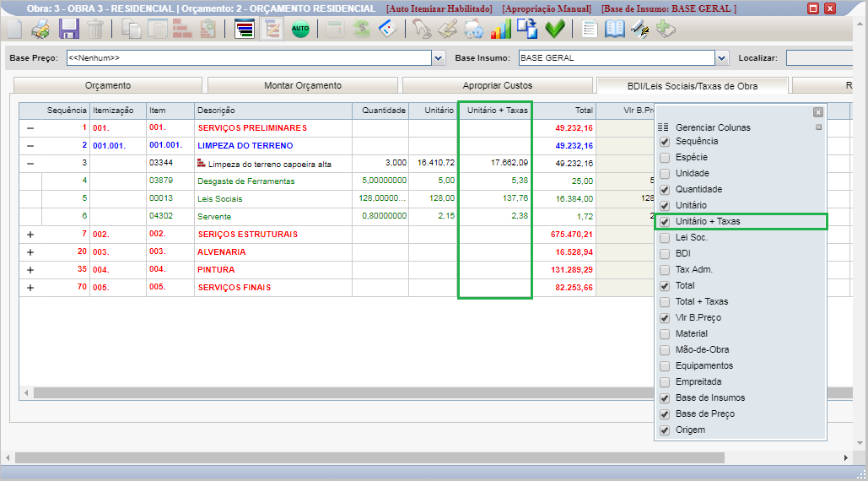This screenshot has width=868, height=481.
Task: Uncheck the Origem column checkbox
Action: 665,430
